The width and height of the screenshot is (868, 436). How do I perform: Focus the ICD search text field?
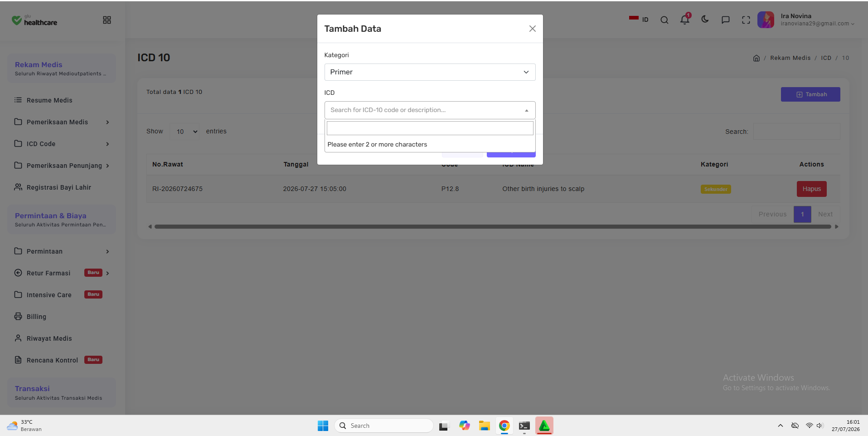[x=430, y=128]
